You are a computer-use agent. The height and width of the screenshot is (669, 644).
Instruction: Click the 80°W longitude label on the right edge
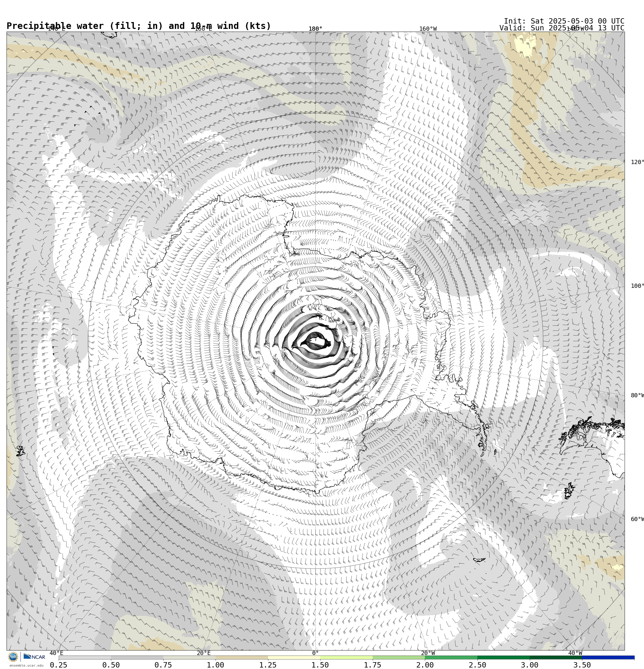point(637,395)
